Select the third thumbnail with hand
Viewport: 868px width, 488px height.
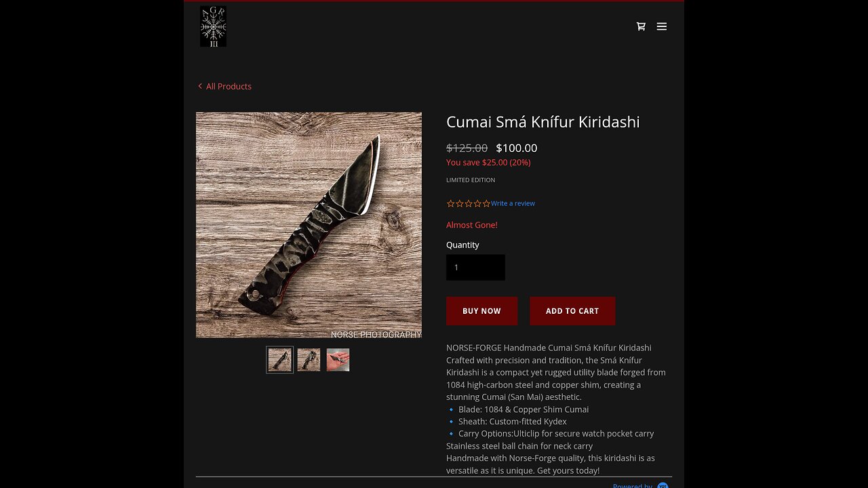click(338, 360)
